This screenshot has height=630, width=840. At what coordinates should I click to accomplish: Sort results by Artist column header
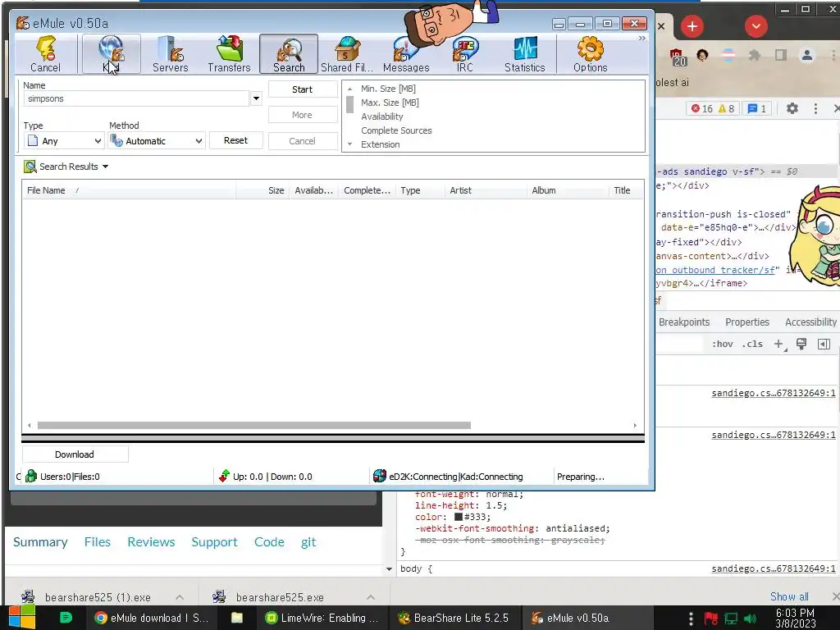click(486, 190)
